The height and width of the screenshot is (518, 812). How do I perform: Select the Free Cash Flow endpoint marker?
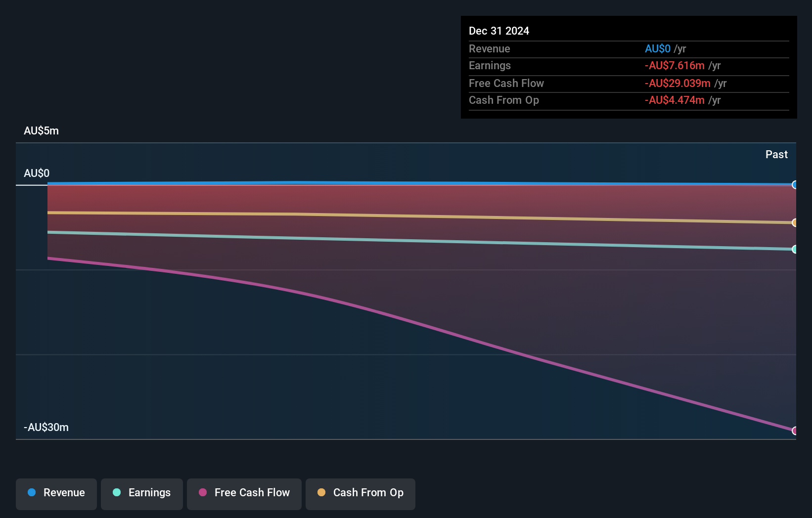[795, 431]
